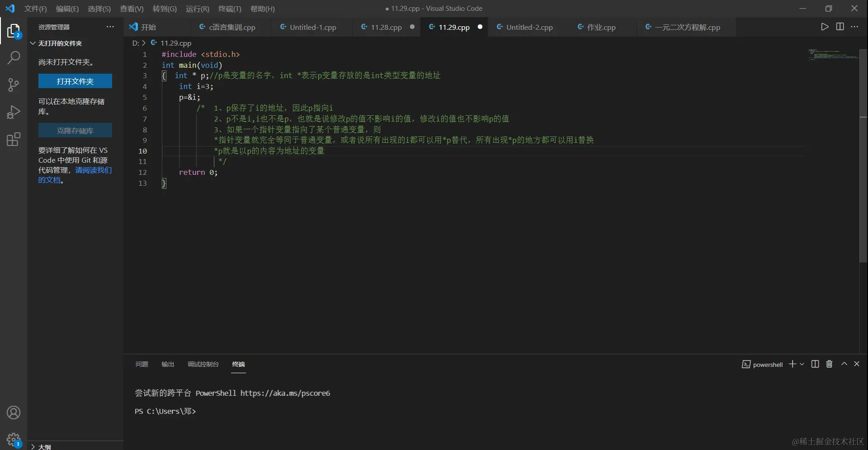Image resolution: width=868 pixels, height=450 pixels.
Task: Switch to the 一元二次方程解.cpp tab
Action: tap(686, 27)
